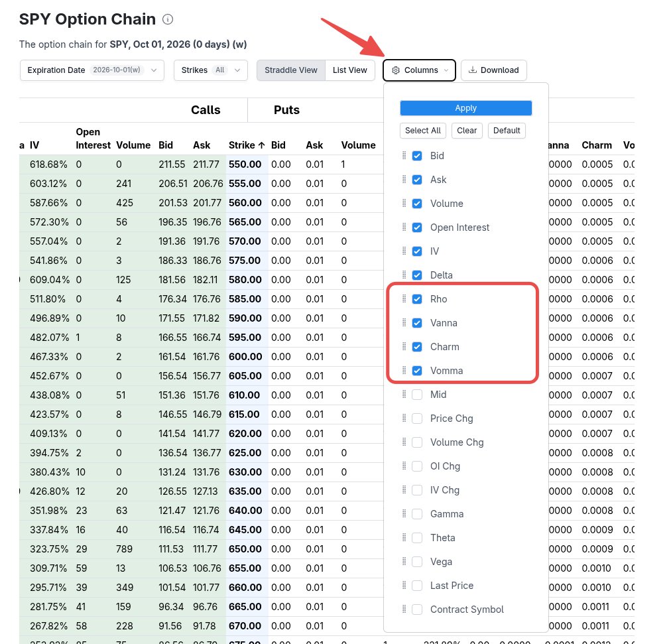Toggle the Delta column option
The height and width of the screenshot is (644, 671).
click(417, 275)
